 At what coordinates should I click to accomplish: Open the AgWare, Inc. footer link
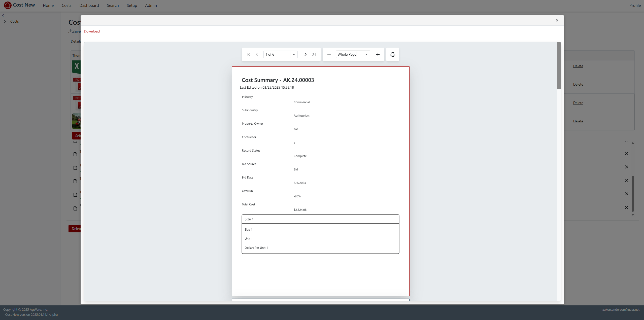pos(39,309)
